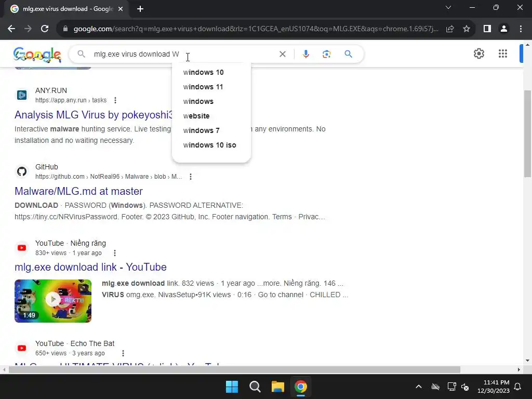Click the address bar URL text
The height and width of the screenshot is (399, 532).
(256, 29)
